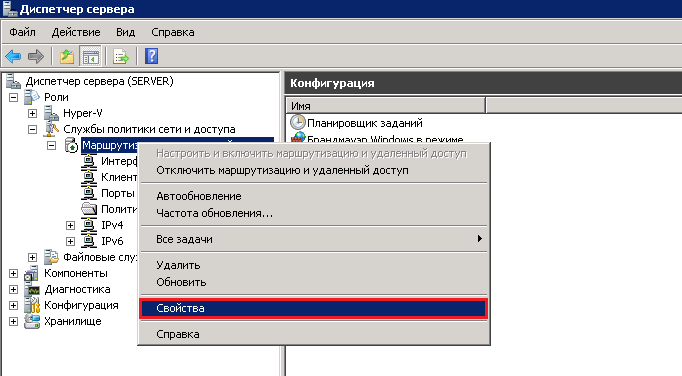Toggle the show/hide console tree icon
This screenshot has height=376, width=682.
[x=91, y=56]
